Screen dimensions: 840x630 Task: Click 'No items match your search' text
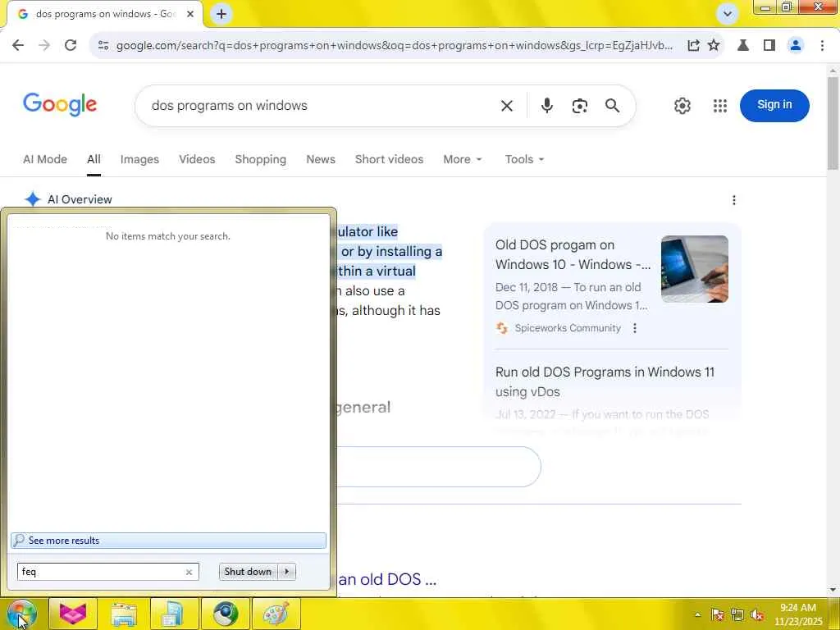[x=167, y=236]
